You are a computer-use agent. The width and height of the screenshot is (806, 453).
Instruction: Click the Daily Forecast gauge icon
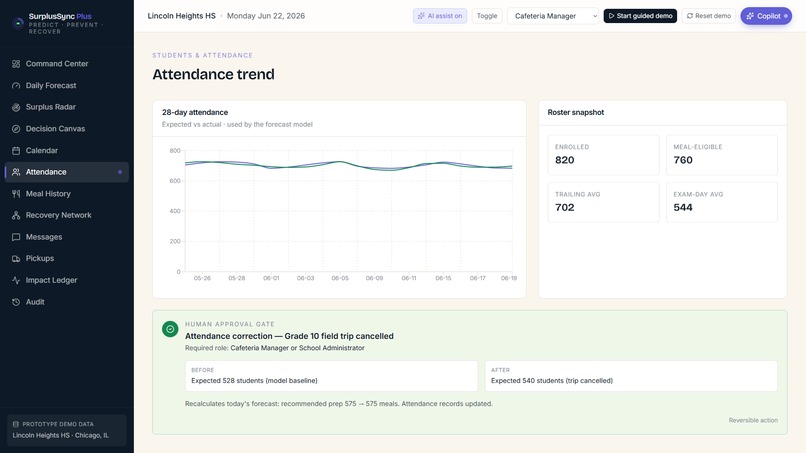(16, 85)
